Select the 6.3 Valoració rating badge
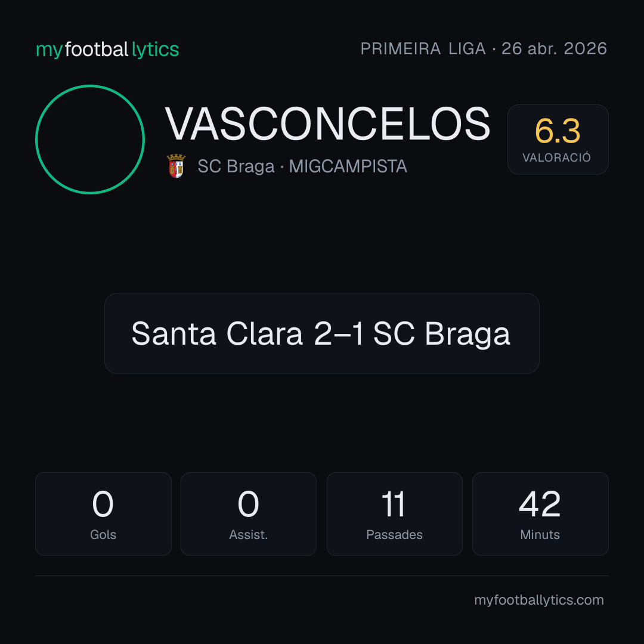Screen dimensions: 644x644 [x=558, y=139]
